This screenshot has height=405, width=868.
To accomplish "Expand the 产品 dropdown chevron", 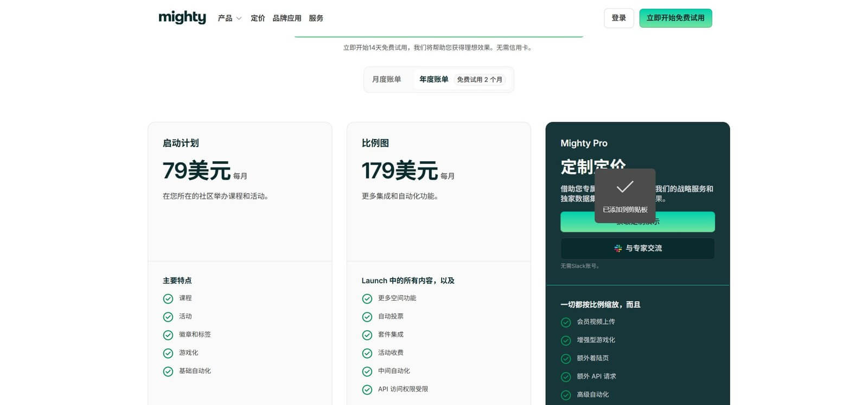I will coord(239,18).
